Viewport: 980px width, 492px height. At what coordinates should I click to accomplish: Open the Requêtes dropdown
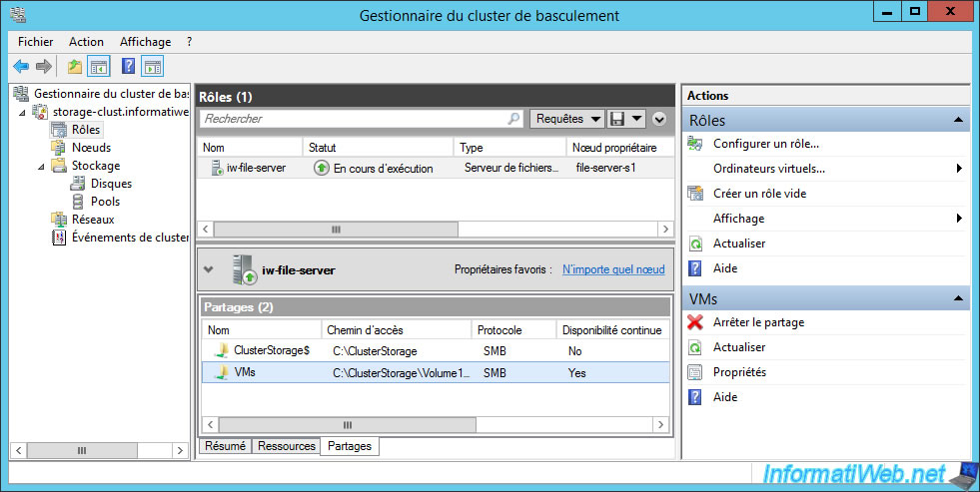tap(566, 119)
